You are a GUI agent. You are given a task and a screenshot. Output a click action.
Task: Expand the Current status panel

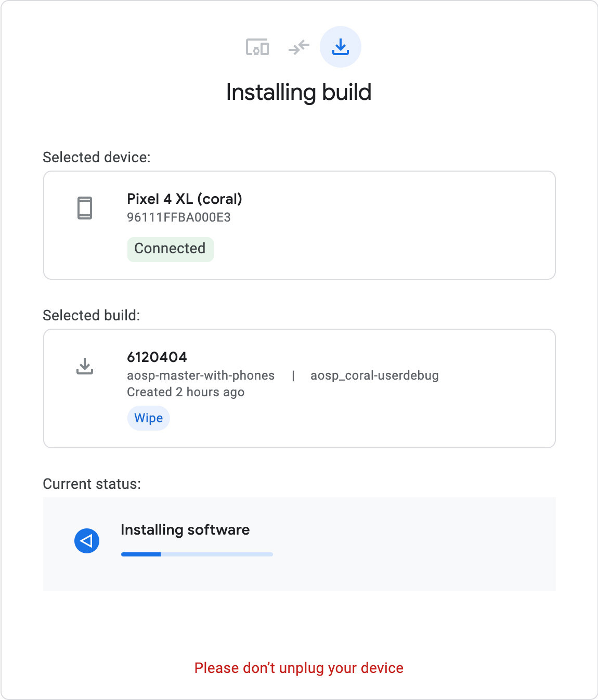click(299, 543)
